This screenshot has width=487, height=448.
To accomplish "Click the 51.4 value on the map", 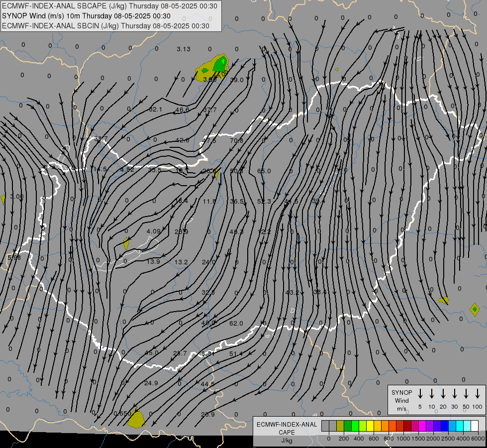I will pos(236,354).
